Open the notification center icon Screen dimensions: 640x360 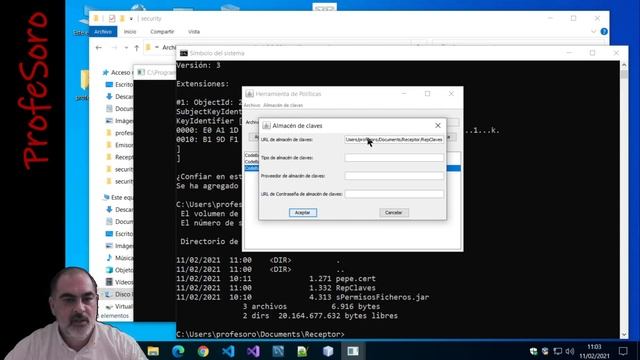click(623, 351)
